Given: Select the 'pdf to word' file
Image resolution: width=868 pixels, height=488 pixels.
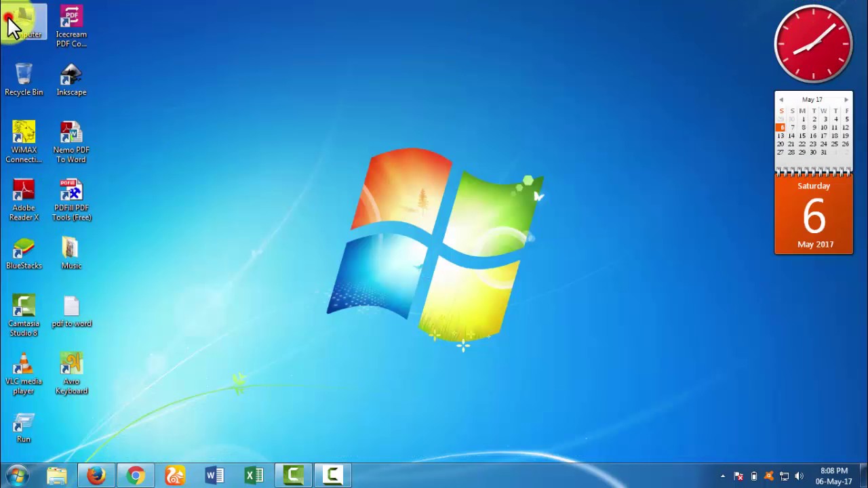Looking at the screenshot, I should coord(71,311).
